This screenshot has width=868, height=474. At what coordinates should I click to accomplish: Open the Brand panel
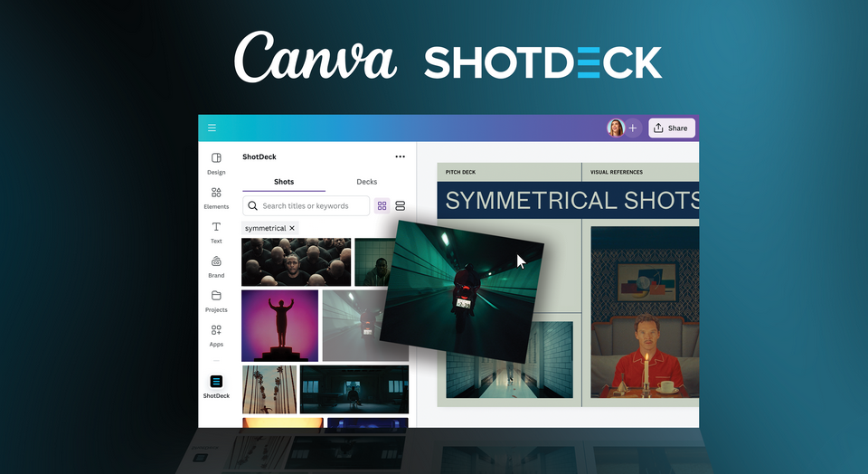pyautogui.click(x=216, y=267)
